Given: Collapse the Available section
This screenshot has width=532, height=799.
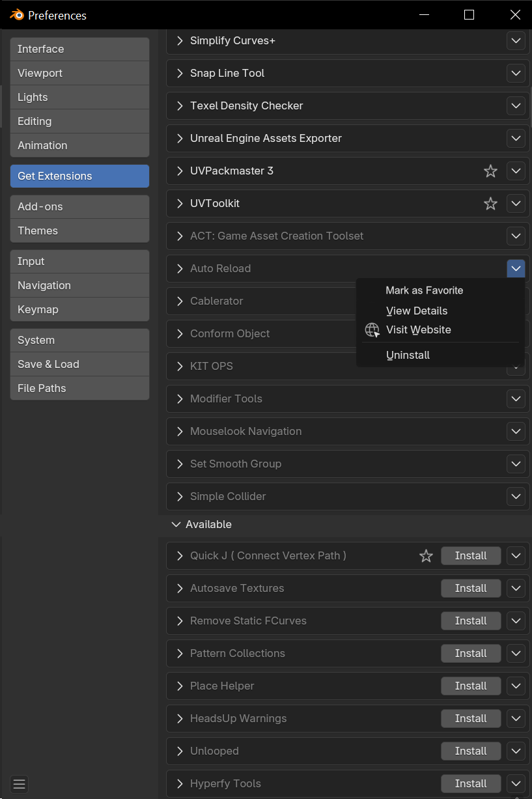Looking at the screenshot, I should (x=175, y=524).
